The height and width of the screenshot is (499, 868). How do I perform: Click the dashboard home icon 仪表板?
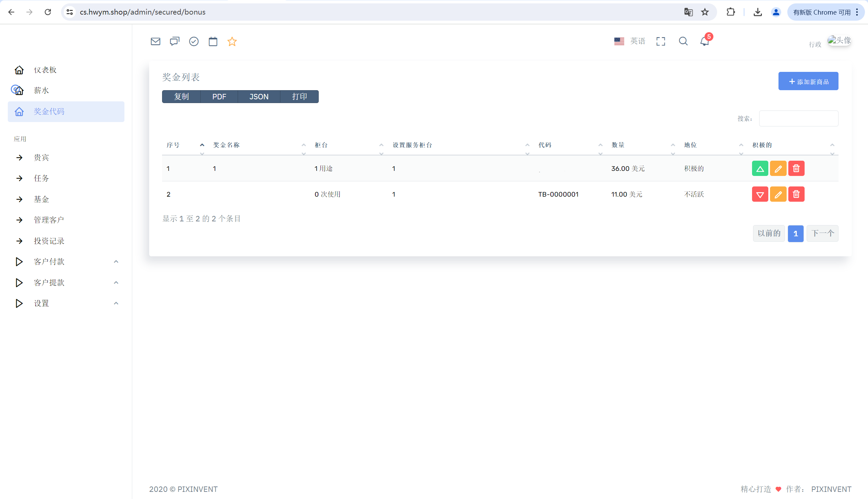[19, 70]
